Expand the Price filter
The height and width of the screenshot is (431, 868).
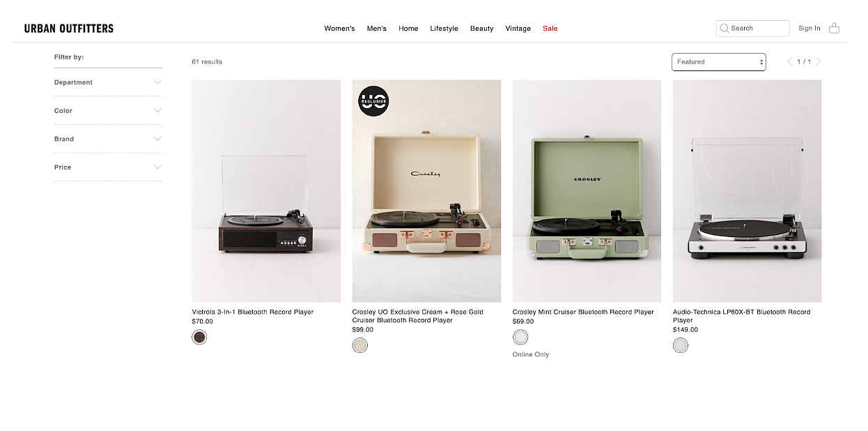pos(108,167)
